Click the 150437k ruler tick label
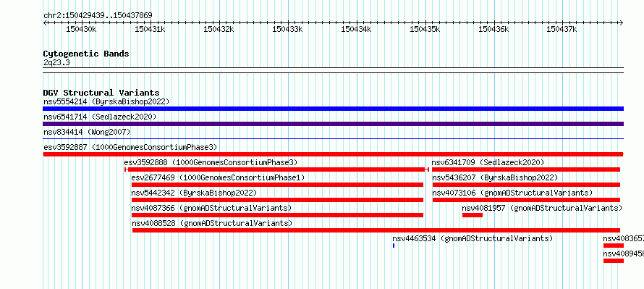Image resolution: width=644 pixels, height=289 pixels. [x=562, y=29]
